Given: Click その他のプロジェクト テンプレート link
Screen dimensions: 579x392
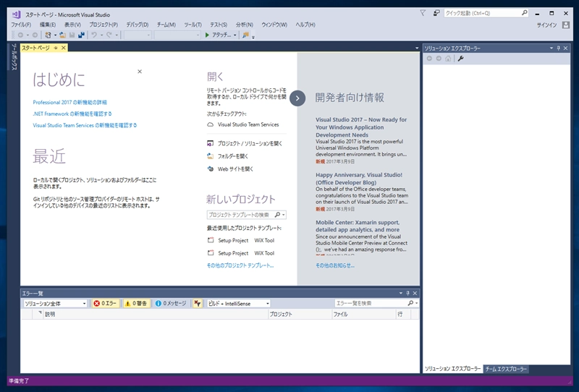Looking at the screenshot, I should click(x=240, y=265).
